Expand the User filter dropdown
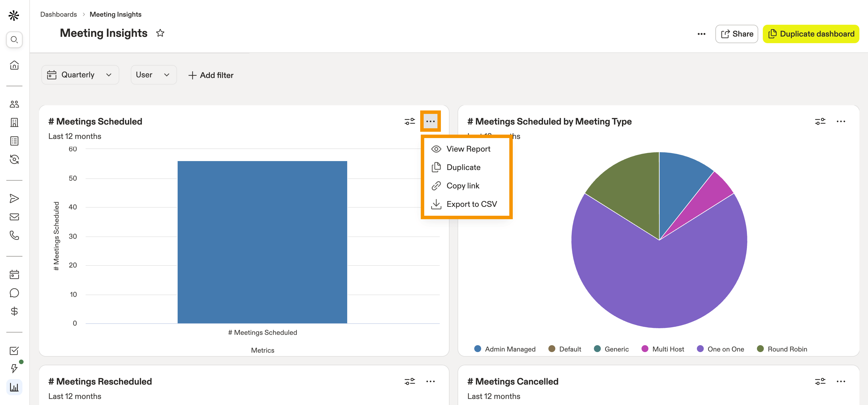 tap(153, 75)
